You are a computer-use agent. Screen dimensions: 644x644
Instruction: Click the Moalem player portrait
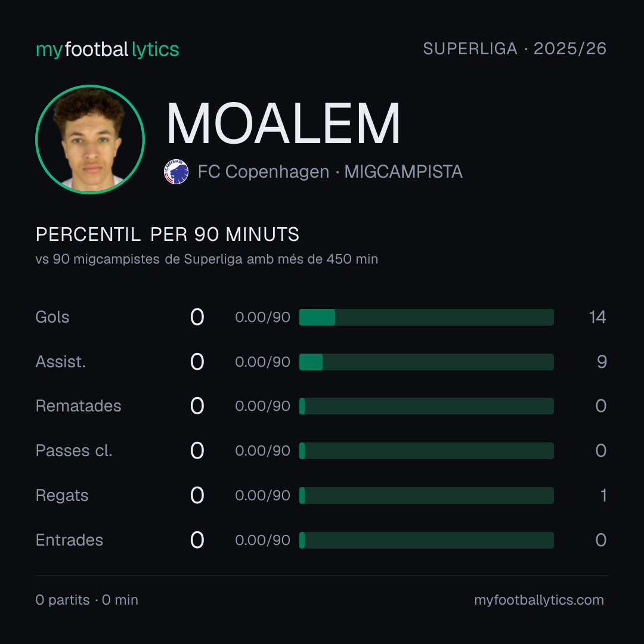pos(90,140)
